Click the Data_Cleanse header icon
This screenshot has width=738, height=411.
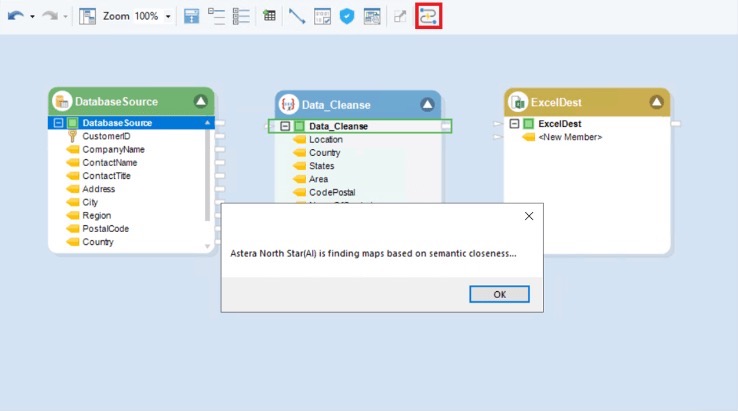[x=289, y=105]
